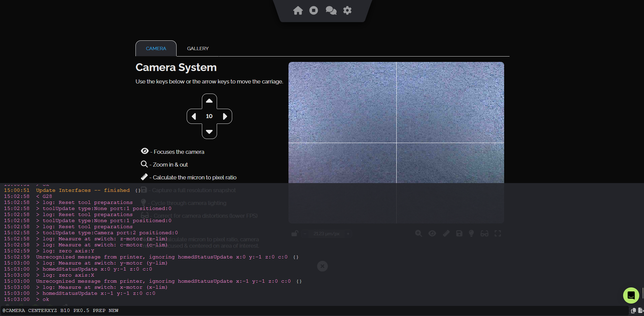Click the 'Camera System' heading
Screen dimensions: 644x316
pos(176,67)
